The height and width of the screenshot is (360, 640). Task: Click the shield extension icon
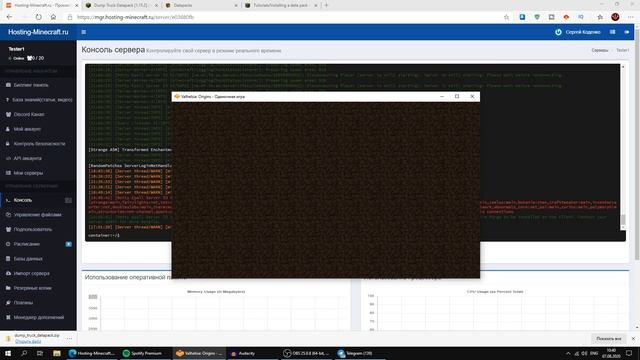click(537, 17)
